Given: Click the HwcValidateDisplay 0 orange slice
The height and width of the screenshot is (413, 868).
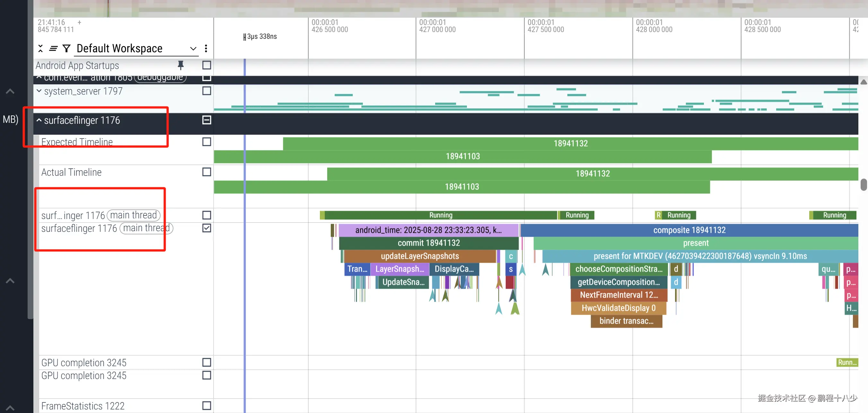Looking at the screenshot, I should (618, 308).
